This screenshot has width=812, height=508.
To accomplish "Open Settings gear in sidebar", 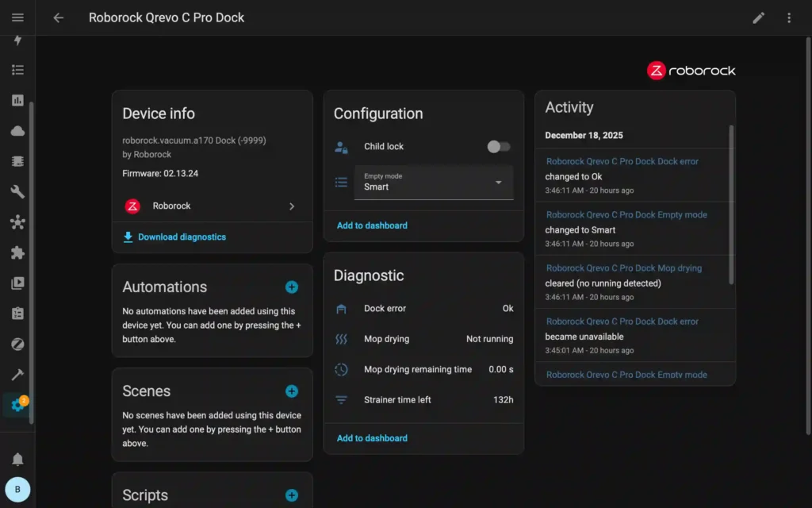I will click(17, 405).
